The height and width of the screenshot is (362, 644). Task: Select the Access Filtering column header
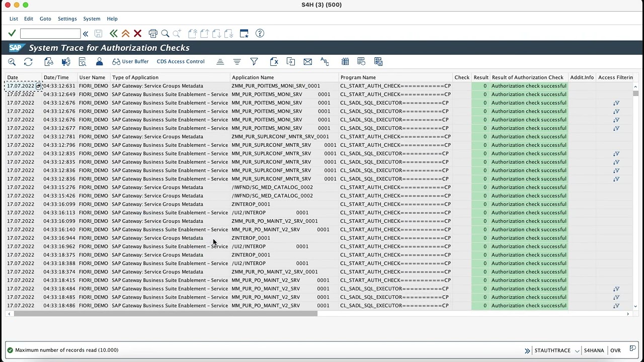[615, 77]
